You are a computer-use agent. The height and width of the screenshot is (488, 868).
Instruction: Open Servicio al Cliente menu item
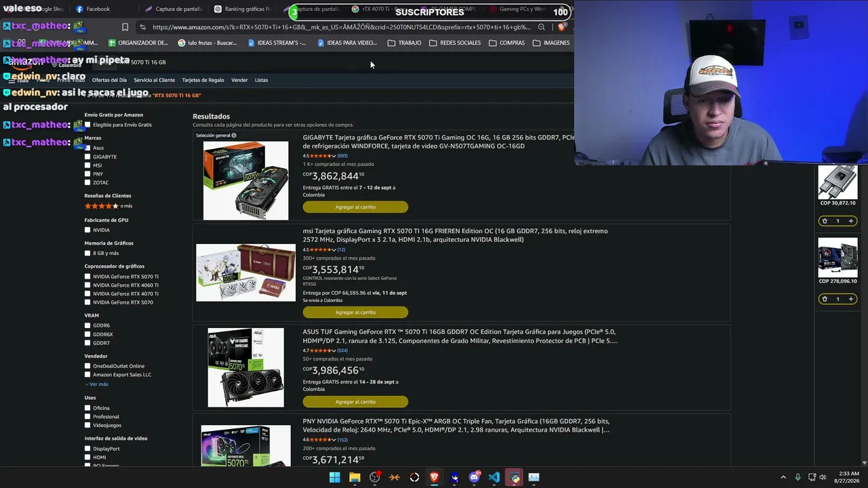click(154, 80)
